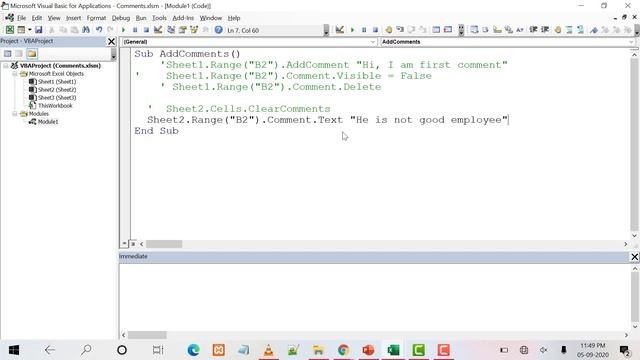Open the Windows Start menu
The width and height of the screenshot is (640, 360).
point(14,350)
